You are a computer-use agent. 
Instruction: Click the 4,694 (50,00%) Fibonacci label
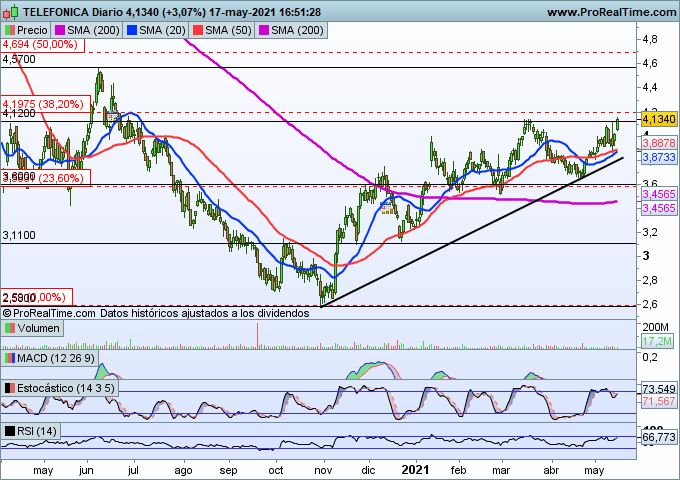click(42, 45)
